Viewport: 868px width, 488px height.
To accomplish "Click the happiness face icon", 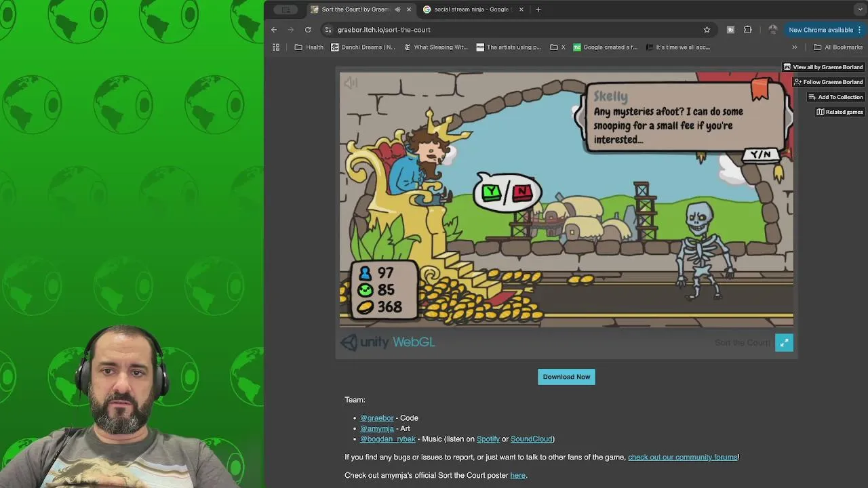I will click(365, 290).
